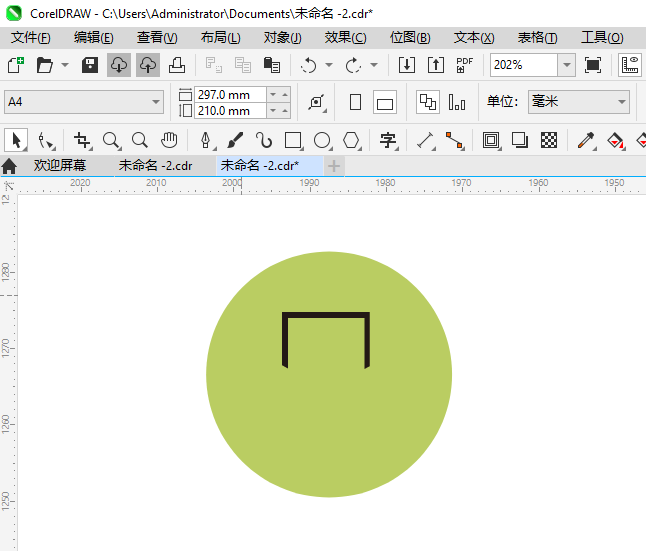Open from cloud download icon
The height and width of the screenshot is (551, 646).
119,65
